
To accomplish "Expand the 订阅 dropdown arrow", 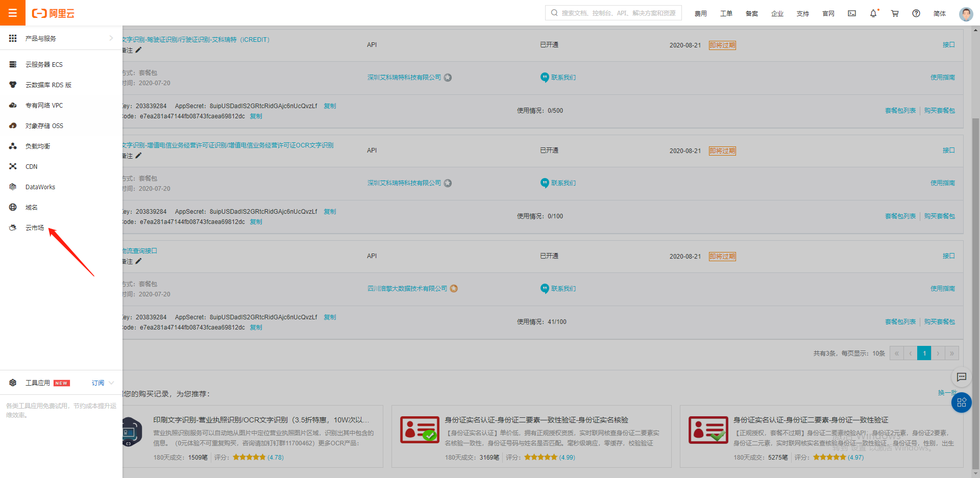I will pyautogui.click(x=111, y=383).
